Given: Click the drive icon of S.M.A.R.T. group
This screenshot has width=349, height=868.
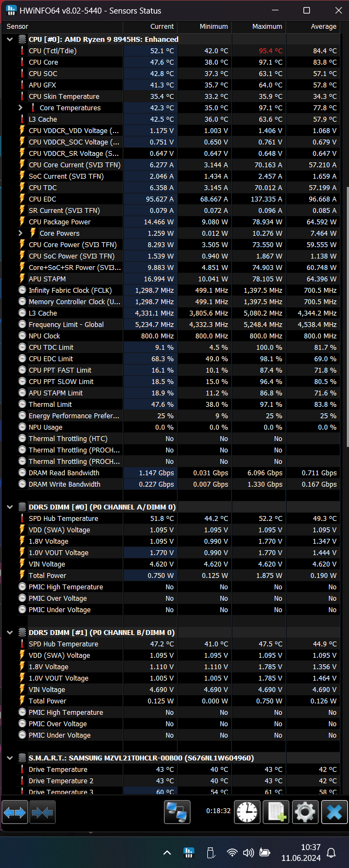Looking at the screenshot, I should click(x=22, y=758).
